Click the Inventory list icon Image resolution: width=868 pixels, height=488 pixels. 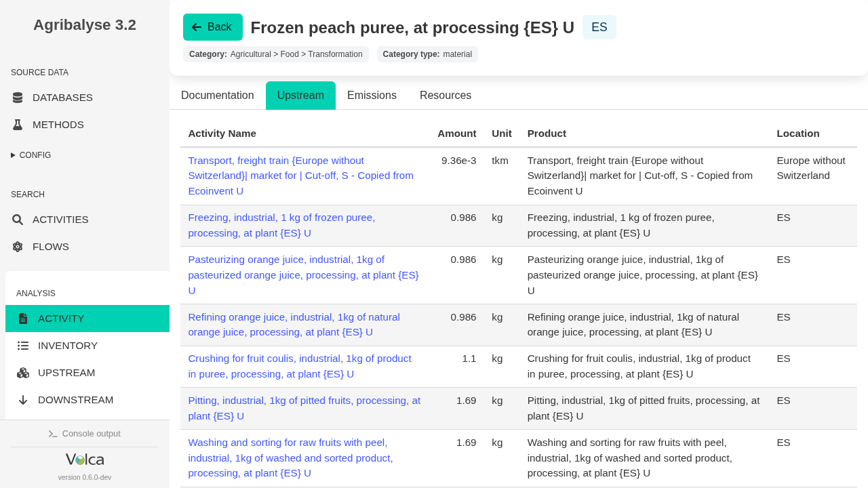[x=23, y=346]
